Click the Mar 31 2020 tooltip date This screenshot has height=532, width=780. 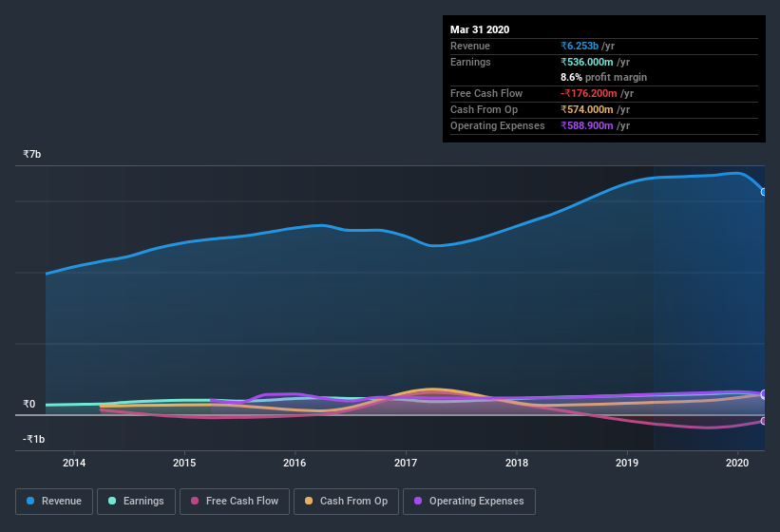coord(480,29)
